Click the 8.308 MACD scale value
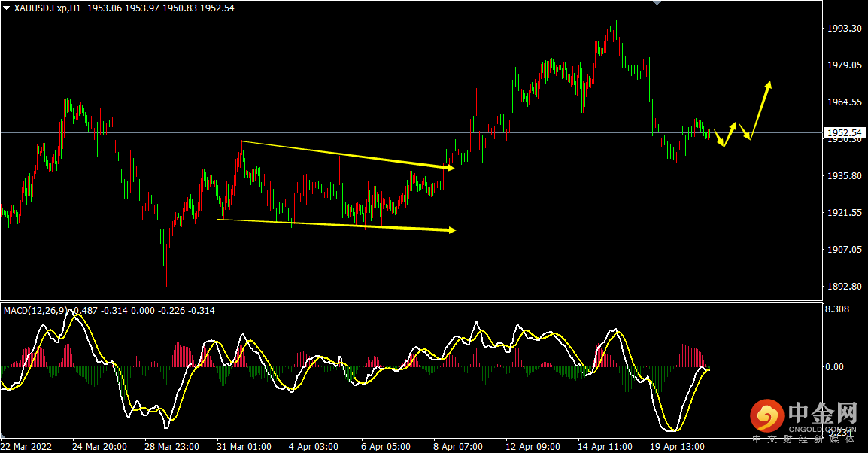This screenshot has height=453, width=868. 837,309
